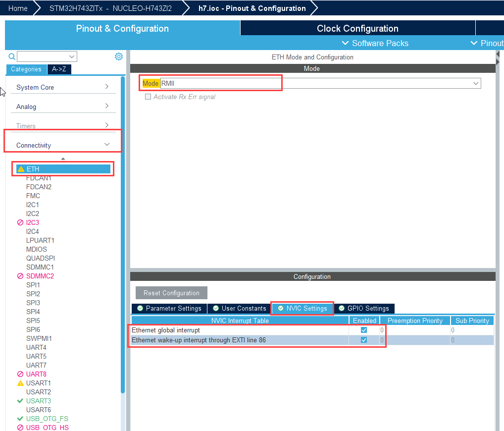The image size is (504, 431).
Task: Open the ETH Mode dropdown
Action: pyautogui.click(x=476, y=83)
